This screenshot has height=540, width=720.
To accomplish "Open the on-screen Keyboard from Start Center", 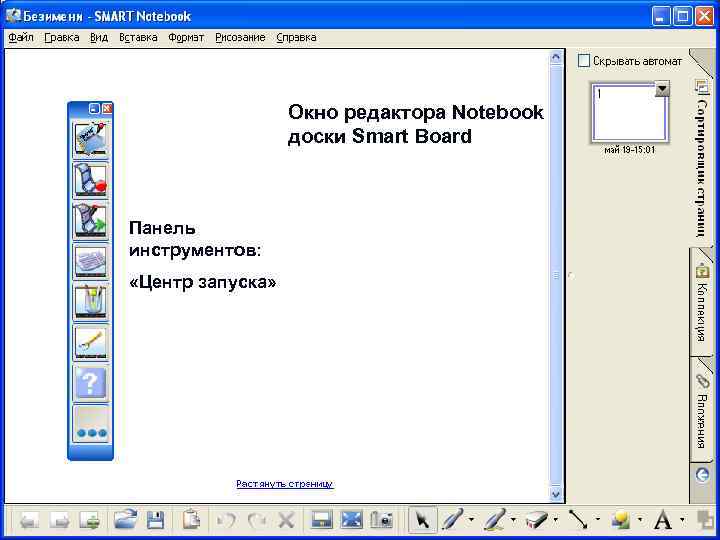I will coord(91,262).
